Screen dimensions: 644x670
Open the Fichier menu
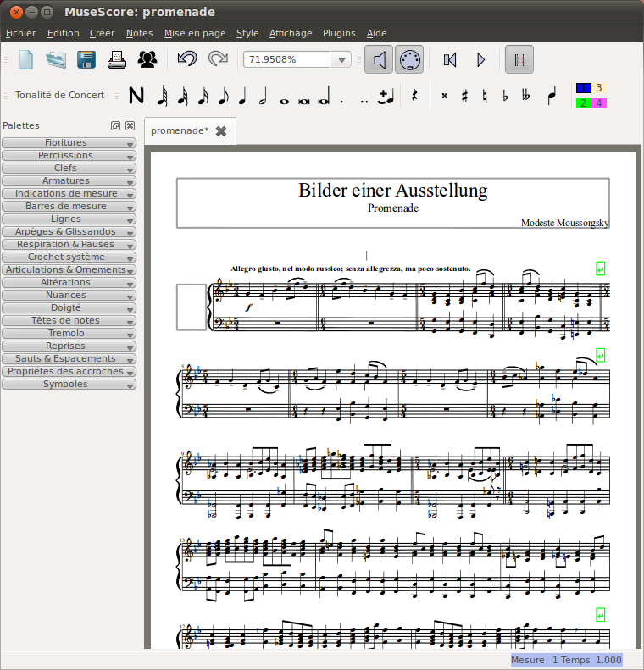click(x=21, y=33)
